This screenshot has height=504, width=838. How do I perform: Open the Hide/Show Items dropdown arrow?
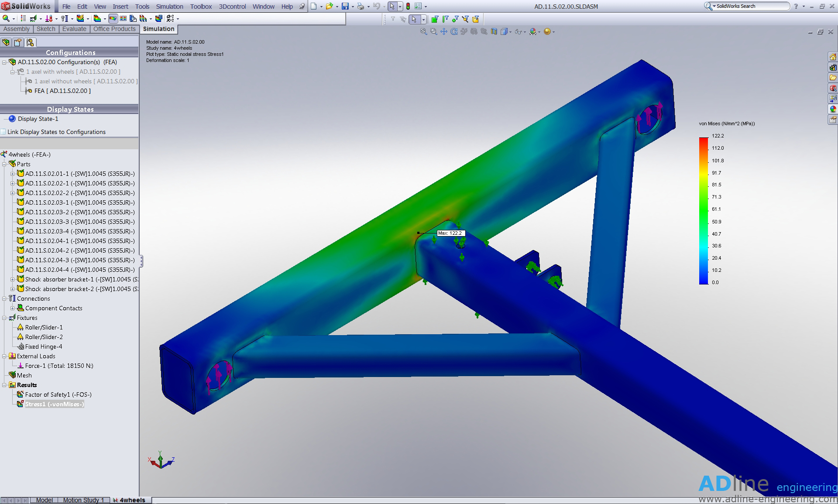click(525, 32)
